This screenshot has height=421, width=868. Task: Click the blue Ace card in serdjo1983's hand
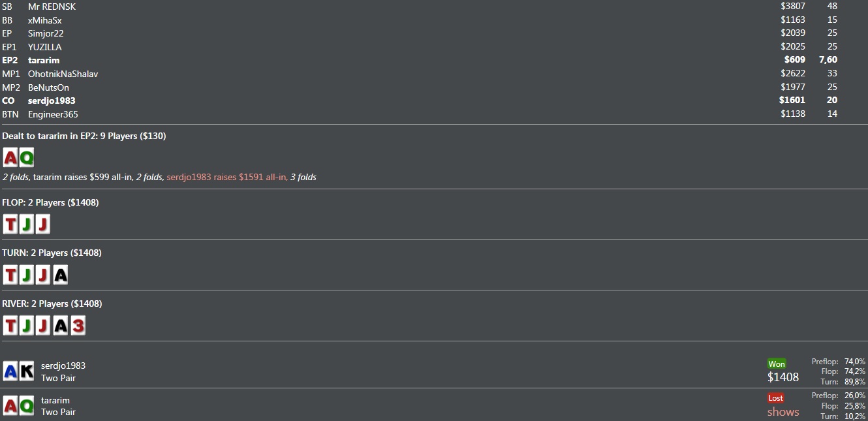point(10,372)
